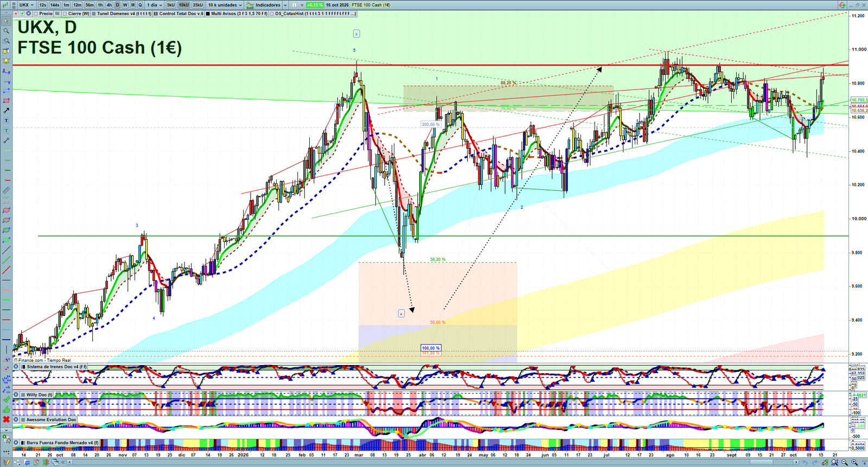Screen dimensions: 868x467
Task: Open the share icon in bottom toolbar
Action: coord(16,462)
